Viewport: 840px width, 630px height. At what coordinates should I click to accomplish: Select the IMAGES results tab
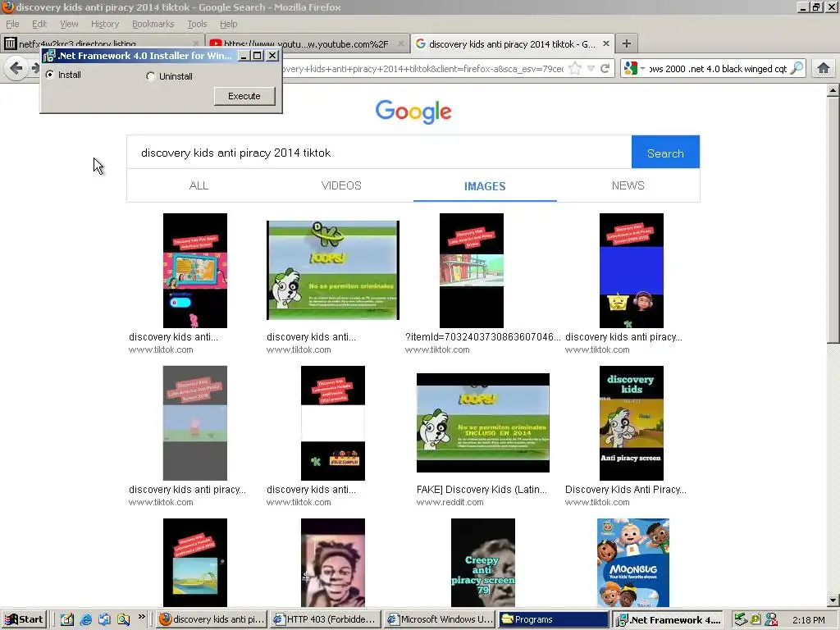click(x=485, y=186)
